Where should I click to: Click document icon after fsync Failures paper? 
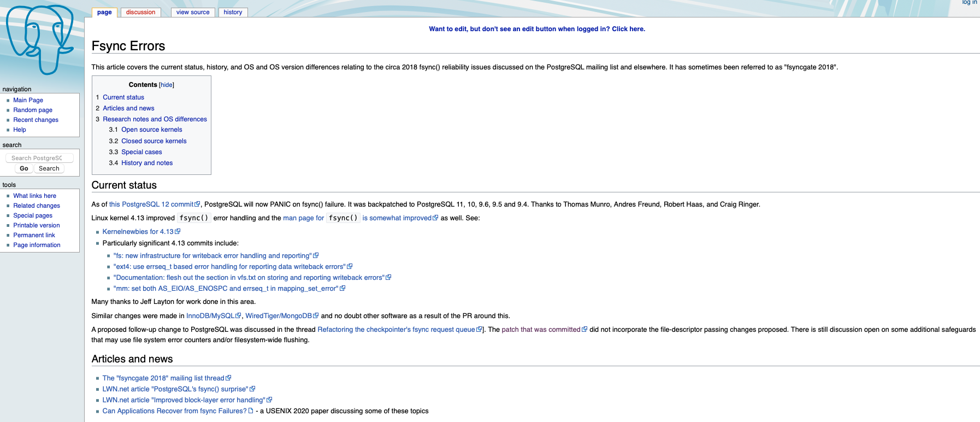click(251, 411)
